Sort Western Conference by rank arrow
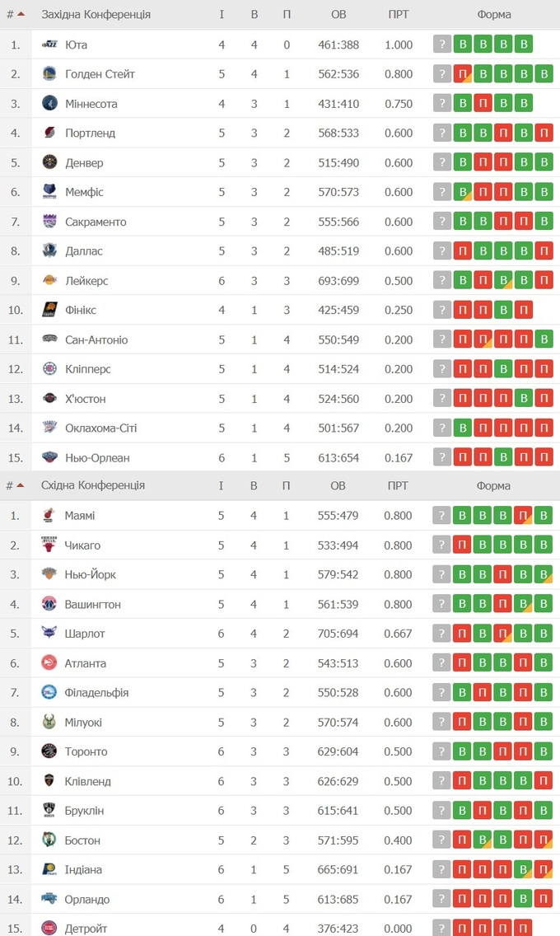The height and width of the screenshot is (936, 560). point(21,15)
